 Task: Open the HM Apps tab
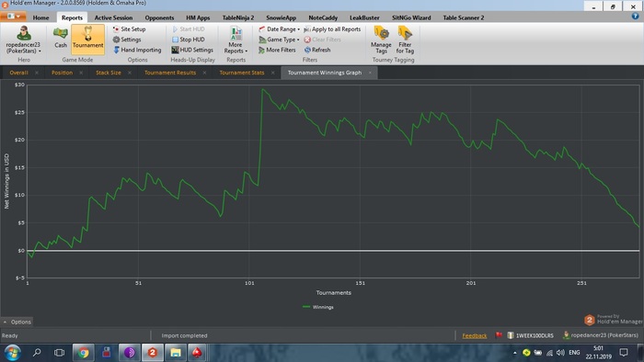pyautogui.click(x=198, y=17)
